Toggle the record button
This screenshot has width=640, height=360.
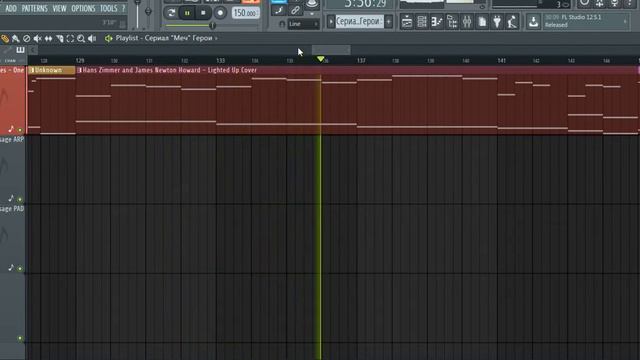coord(220,13)
